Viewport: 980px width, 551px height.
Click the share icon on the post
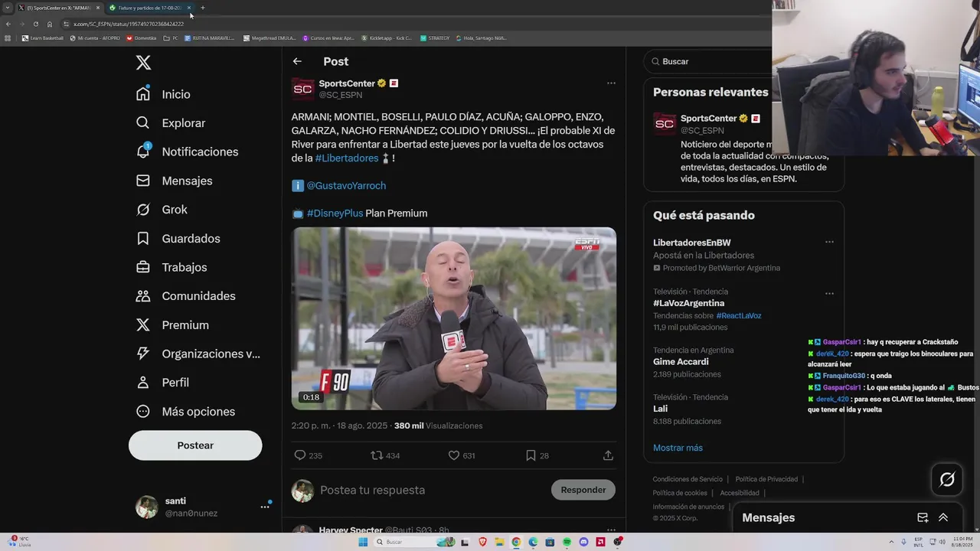click(608, 455)
